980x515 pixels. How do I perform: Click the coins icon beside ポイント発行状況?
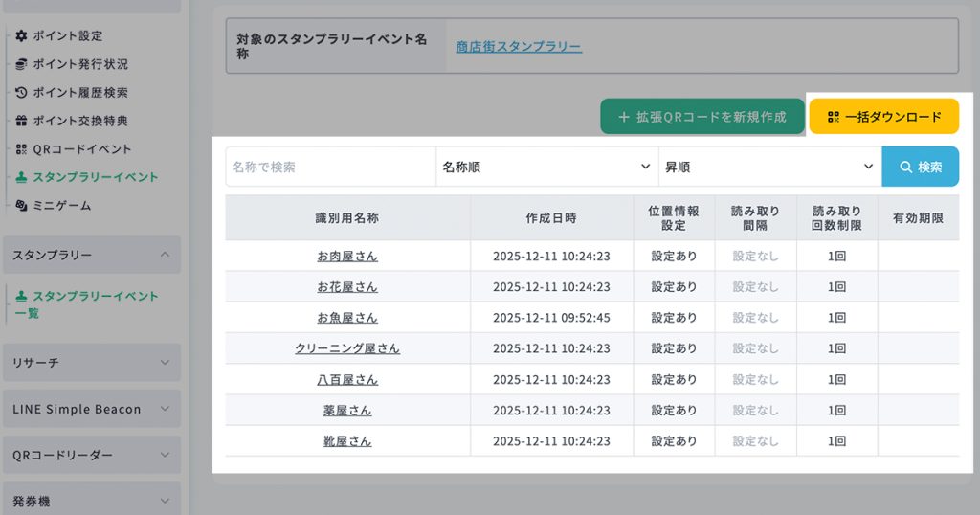(22, 64)
